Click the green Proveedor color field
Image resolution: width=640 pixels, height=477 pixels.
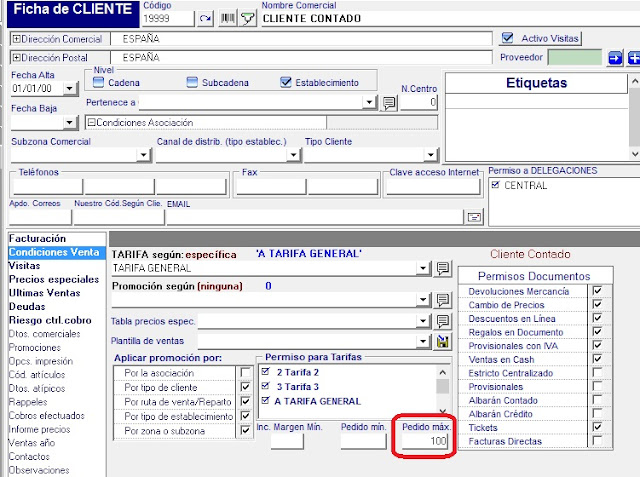tap(575, 58)
